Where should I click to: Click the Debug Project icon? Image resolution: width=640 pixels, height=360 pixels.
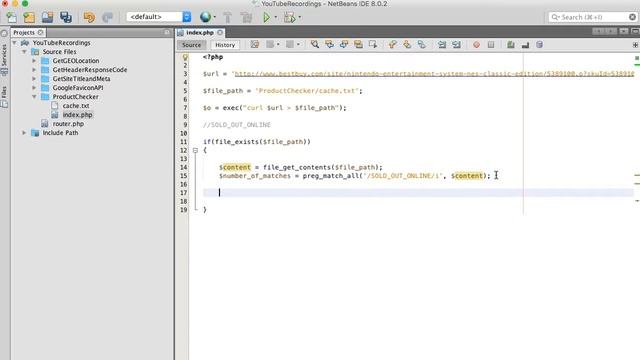[x=289, y=17]
